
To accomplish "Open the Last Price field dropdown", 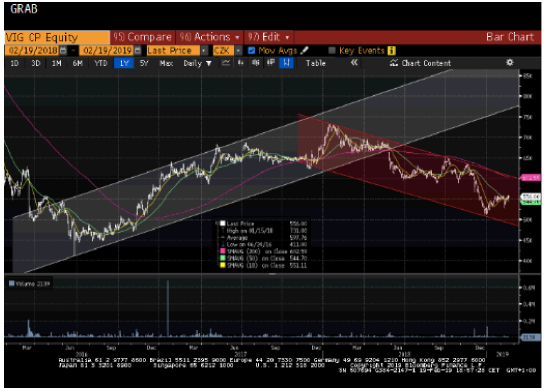I will [204, 50].
